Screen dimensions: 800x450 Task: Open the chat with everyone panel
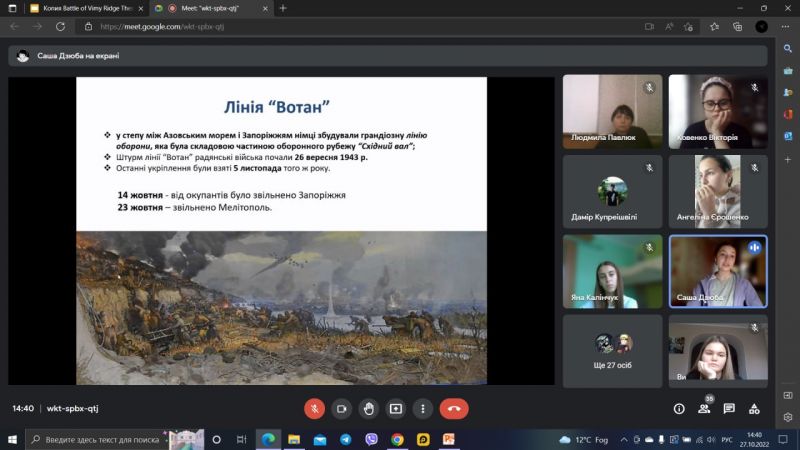click(729, 409)
